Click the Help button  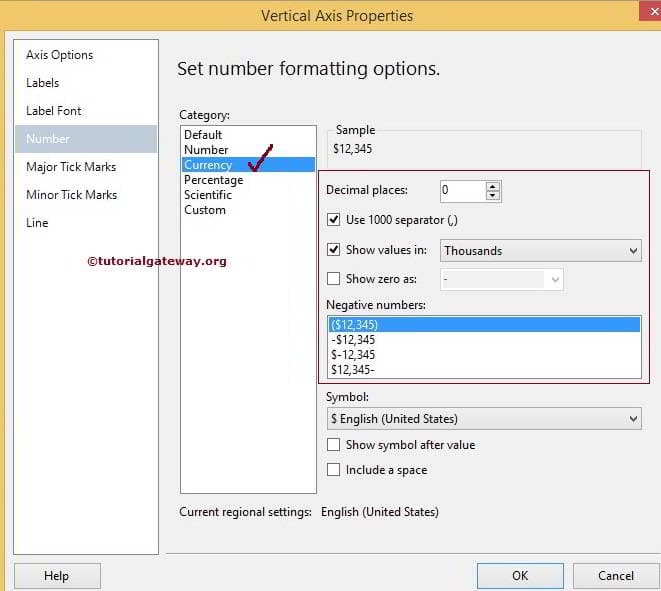tap(57, 576)
